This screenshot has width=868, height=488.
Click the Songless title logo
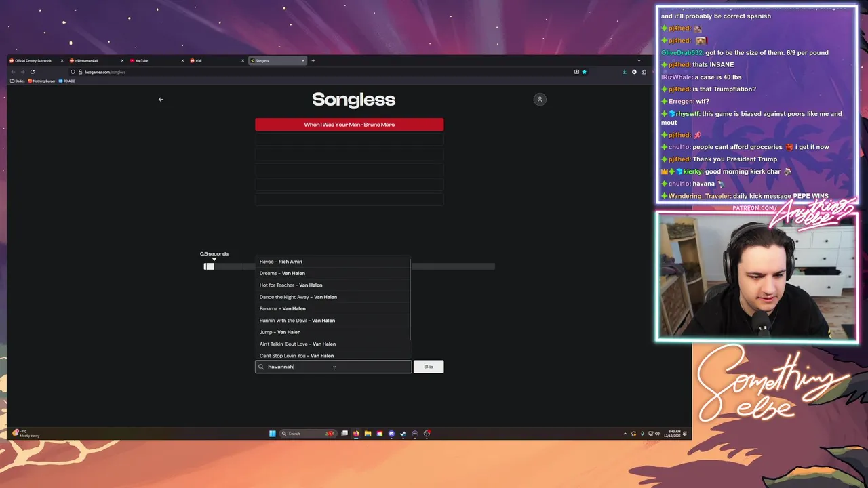[353, 100]
